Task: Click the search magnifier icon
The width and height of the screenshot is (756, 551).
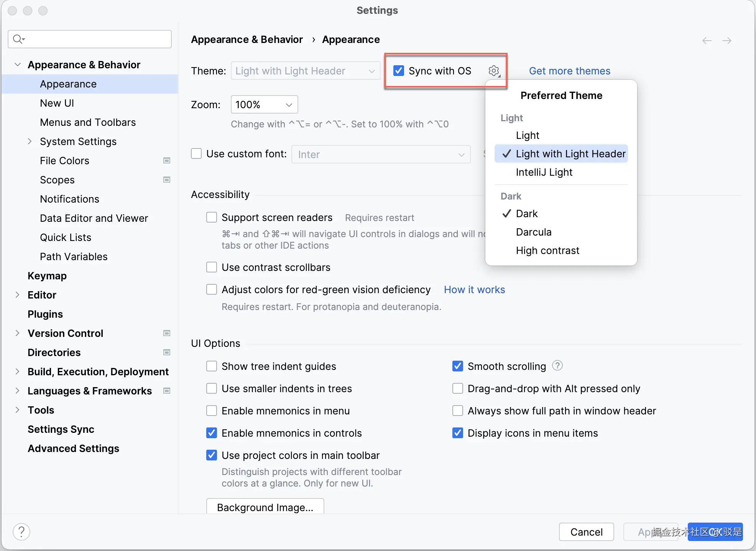Action: tap(18, 39)
